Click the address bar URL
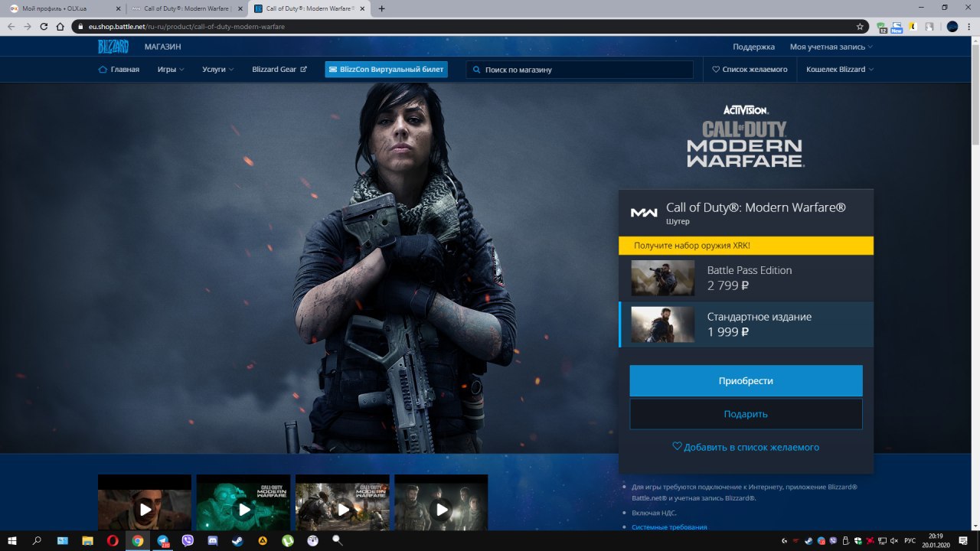The height and width of the screenshot is (551, 980). pyautogui.click(x=187, y=26)
